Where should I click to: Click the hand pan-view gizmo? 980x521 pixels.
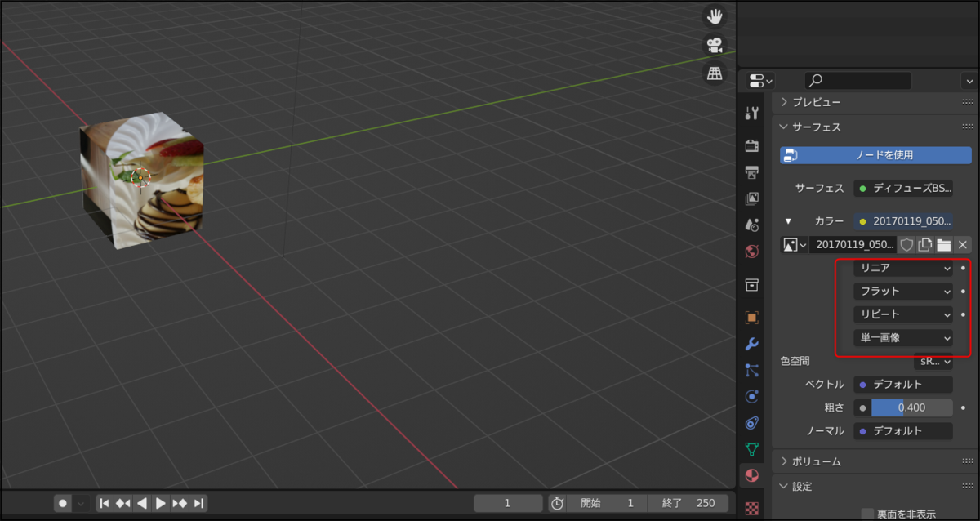(715, 16)
